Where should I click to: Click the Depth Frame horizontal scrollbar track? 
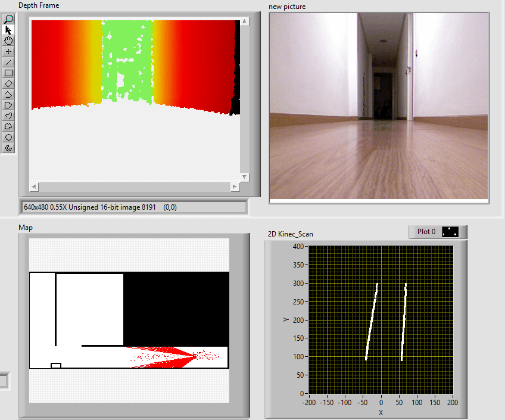coord(135,186)
